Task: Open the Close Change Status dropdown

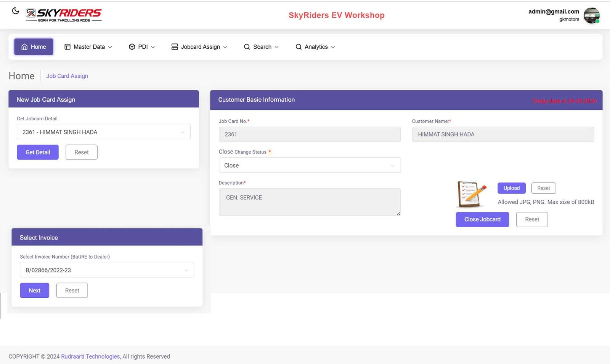Action: click(x=309, y=165)
